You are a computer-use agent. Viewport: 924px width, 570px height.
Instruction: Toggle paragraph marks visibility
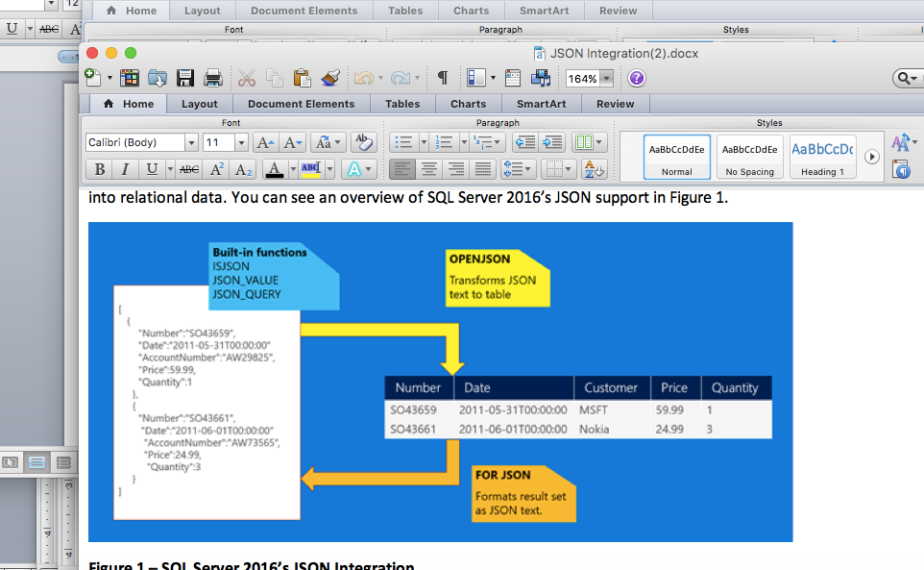tap(442, 76)
